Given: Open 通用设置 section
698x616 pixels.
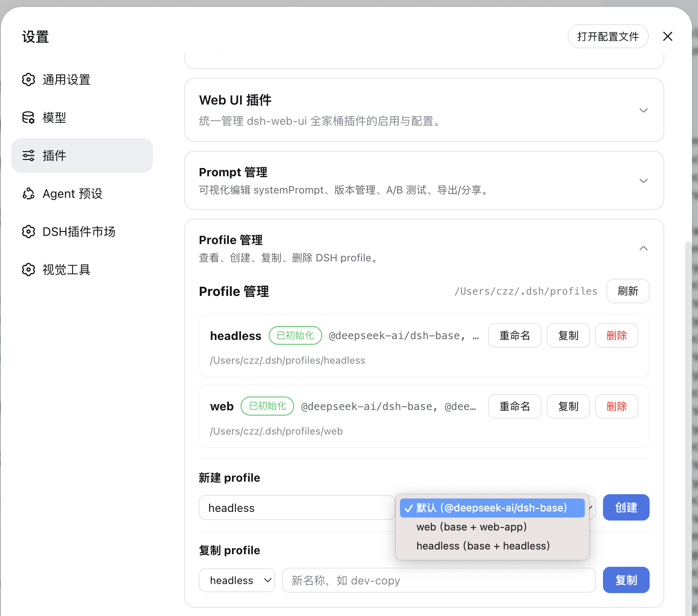Looking at the screenshot, I should click(x=82, y=79).
